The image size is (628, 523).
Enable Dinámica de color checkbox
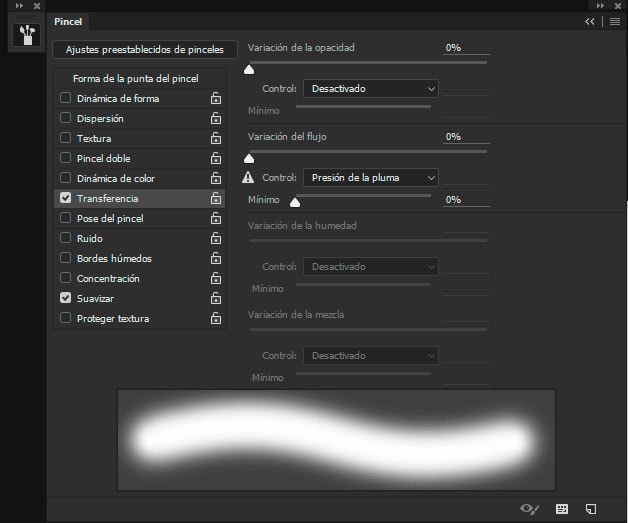[x=65, y=178]
